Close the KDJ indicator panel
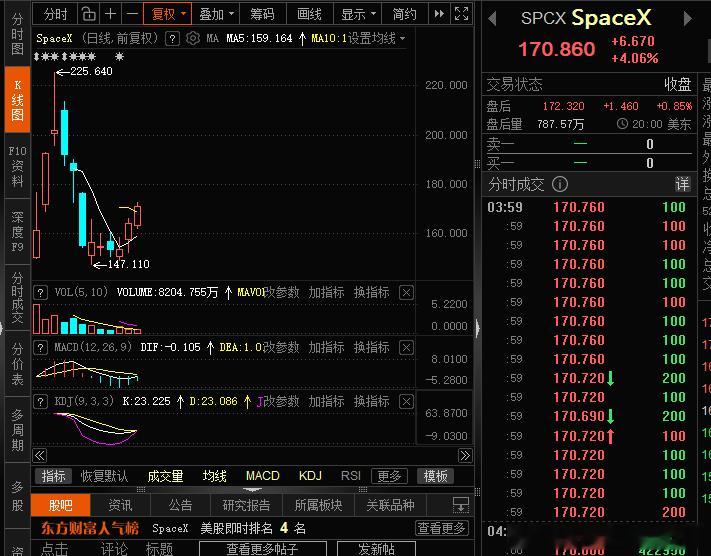This screenshot has width=711, height=556. (x=406, y=402)
